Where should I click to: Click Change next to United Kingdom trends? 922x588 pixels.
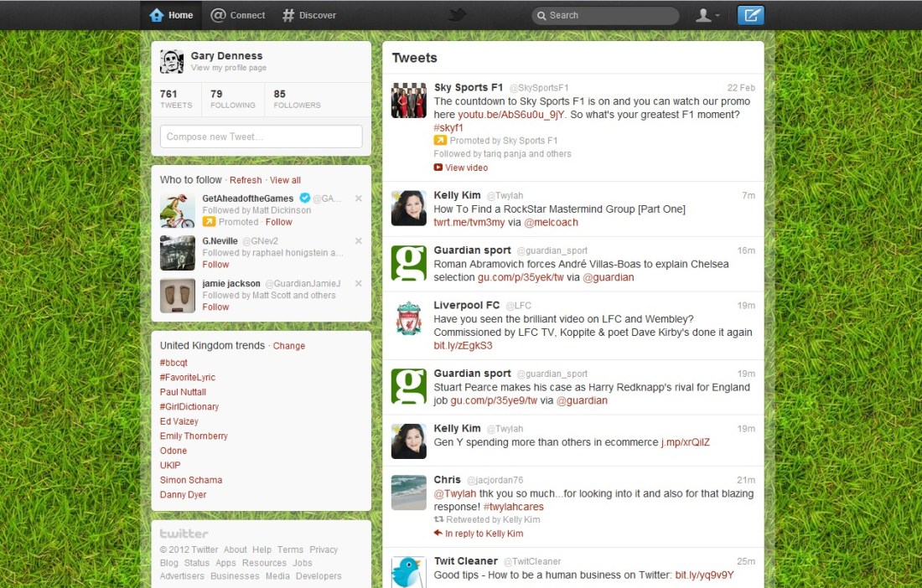coord(289,346)
